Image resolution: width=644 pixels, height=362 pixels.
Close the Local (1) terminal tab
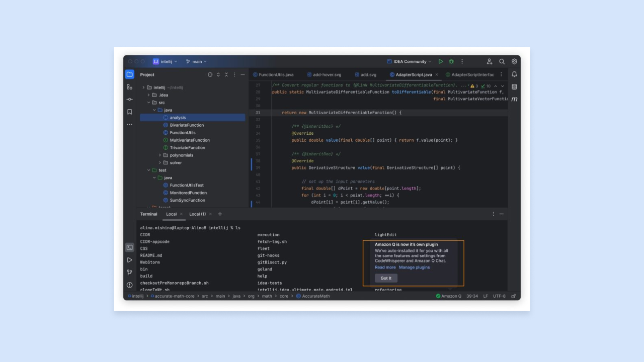tap(210, 214)
